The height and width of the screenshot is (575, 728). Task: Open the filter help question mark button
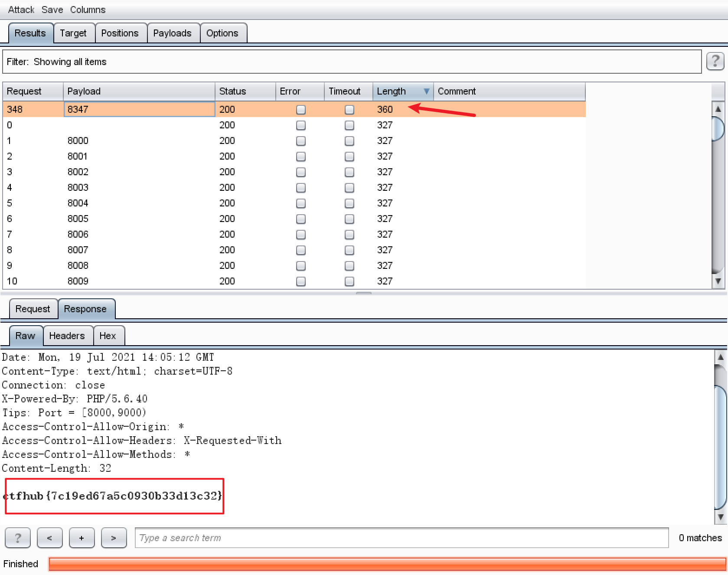[x=715, y=62]
